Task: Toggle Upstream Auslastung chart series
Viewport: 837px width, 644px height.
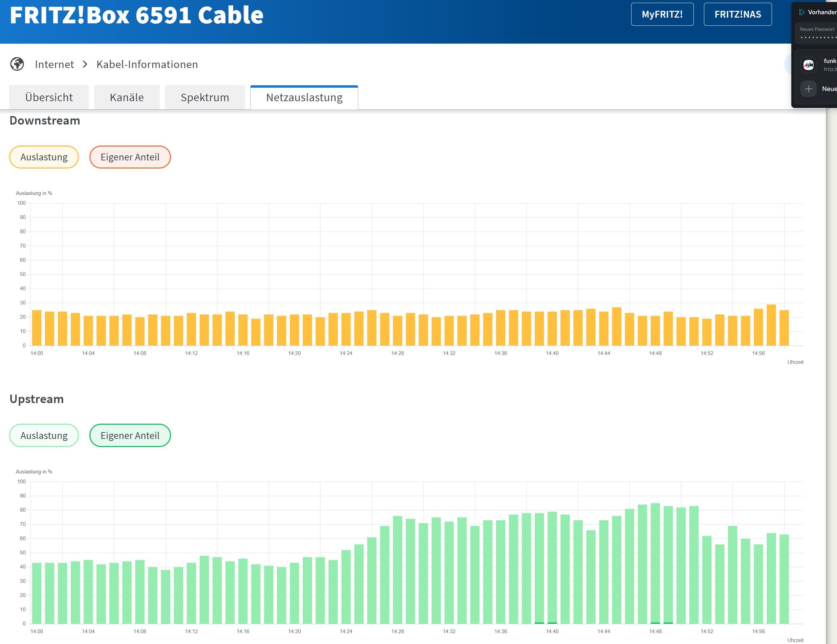Action: point(44,436)
